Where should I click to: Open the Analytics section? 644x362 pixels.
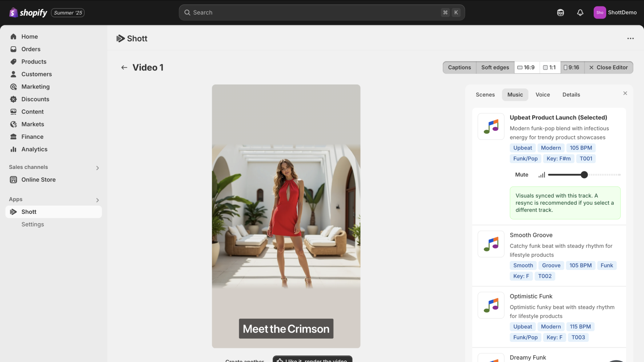pos(54,149)
